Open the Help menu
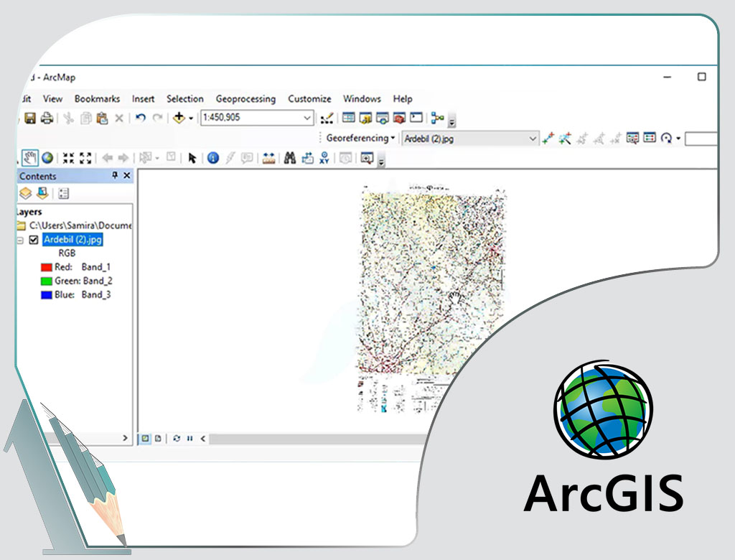The image size is (735, 560). 403,98
